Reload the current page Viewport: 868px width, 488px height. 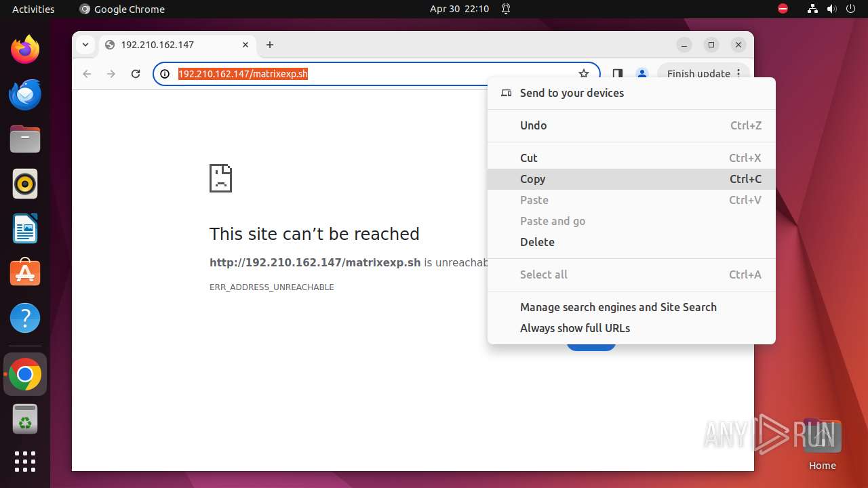pos(136,74)
